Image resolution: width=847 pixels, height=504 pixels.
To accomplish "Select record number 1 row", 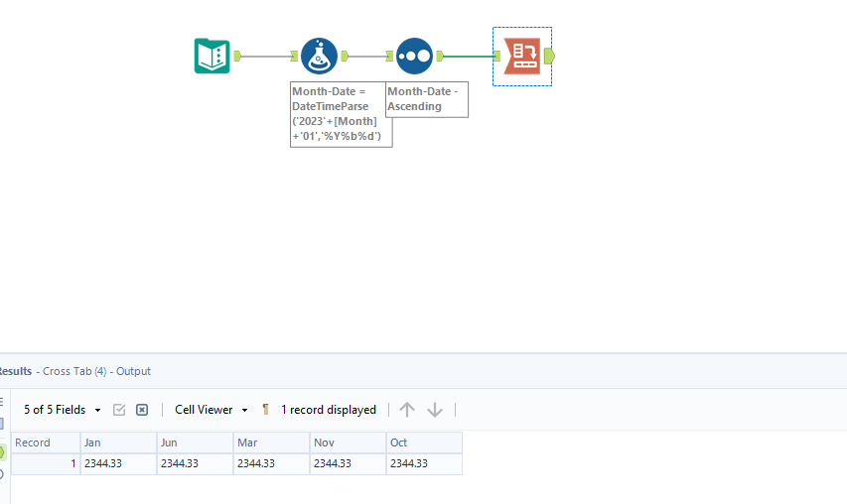I will pos(46,463).
